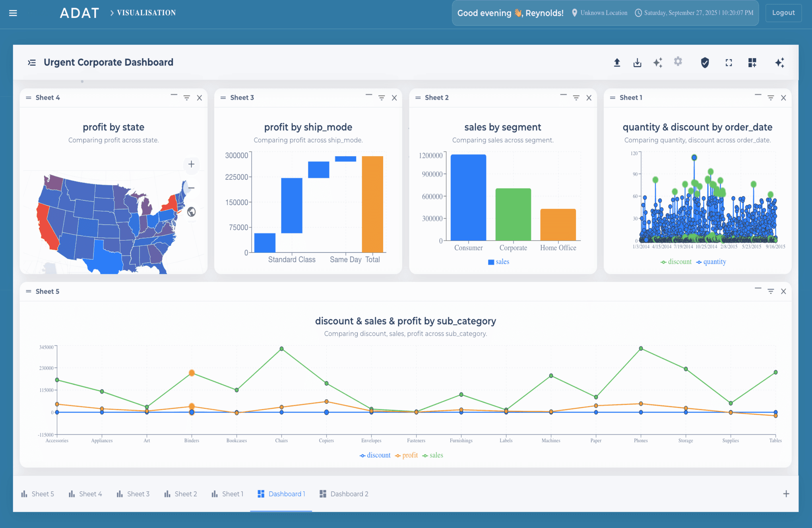Screen dimensions: 812x528
Task: Open filter options for Sheet 1
Action: [771, 98]
